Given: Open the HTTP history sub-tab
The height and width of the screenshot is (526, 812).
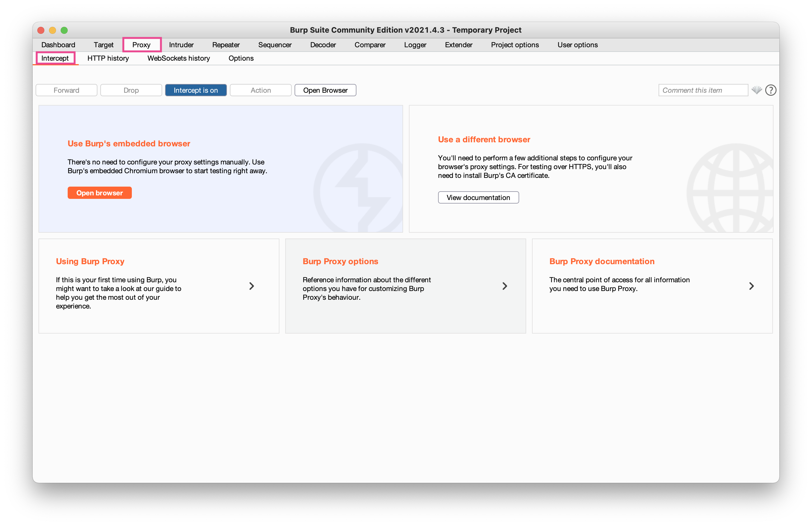Looking at the screenshot, I should pos(108,58).
